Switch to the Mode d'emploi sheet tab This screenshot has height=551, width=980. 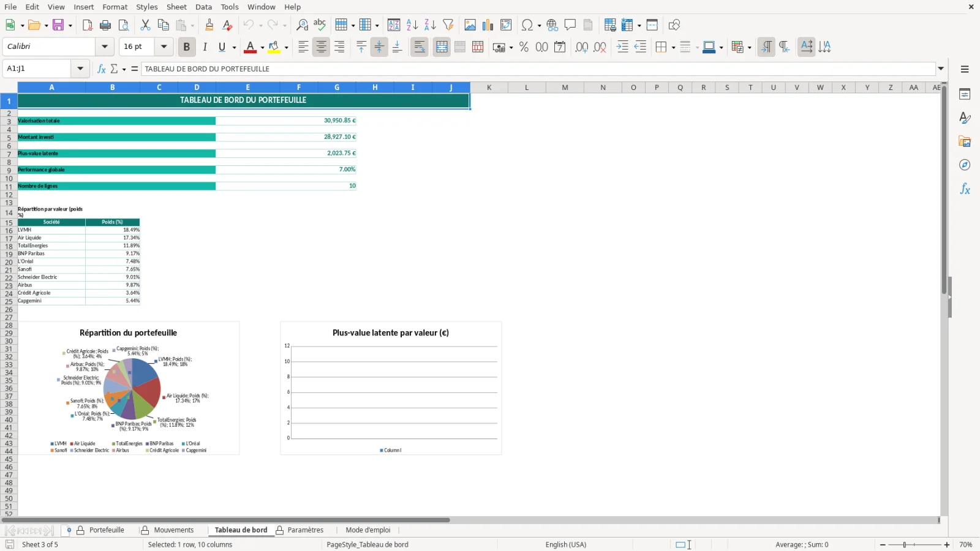pos(367,530)
